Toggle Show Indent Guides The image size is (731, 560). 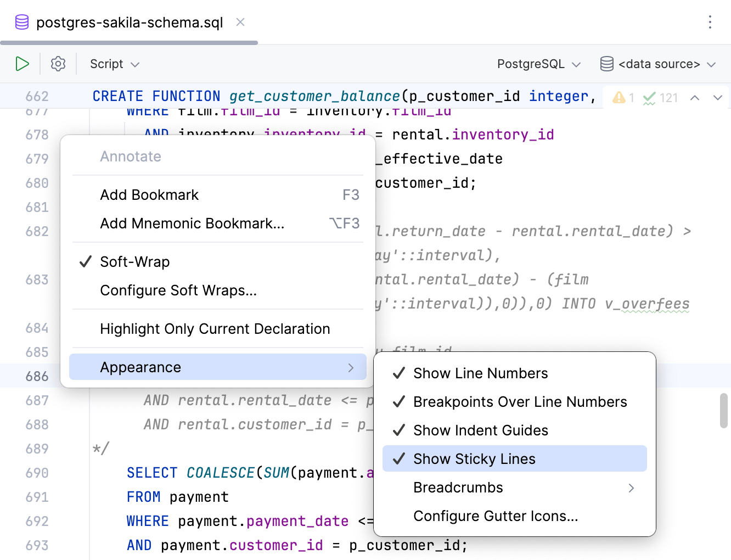[480, 430]
